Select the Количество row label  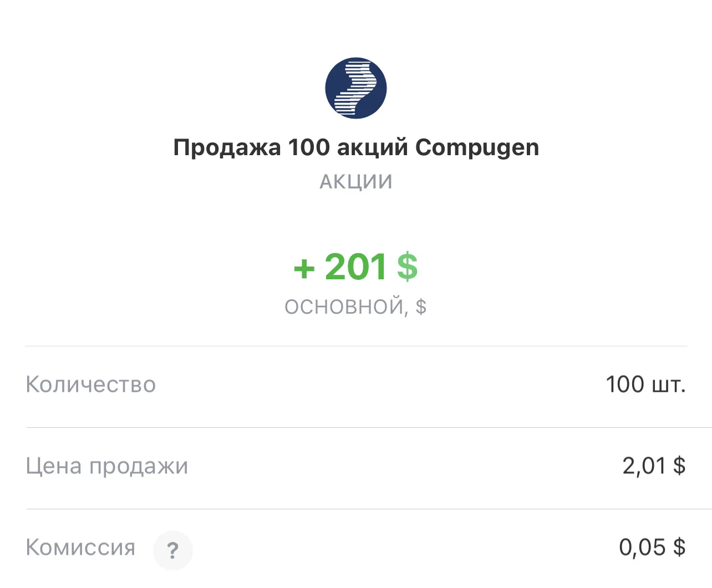pyautogui.click(x=91, y=384)
